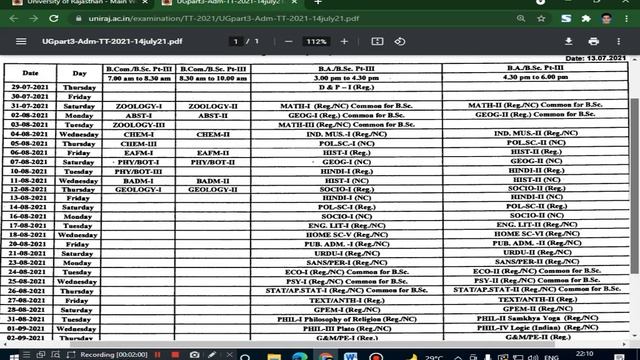Viewport: 640px width, 360px height.
Task: Print the PDF timetable
Action: (x=593, y=41)
